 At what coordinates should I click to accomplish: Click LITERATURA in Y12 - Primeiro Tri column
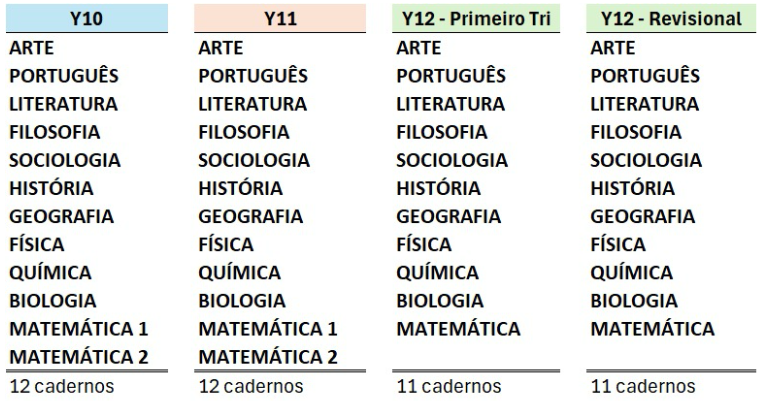(450, 104)
